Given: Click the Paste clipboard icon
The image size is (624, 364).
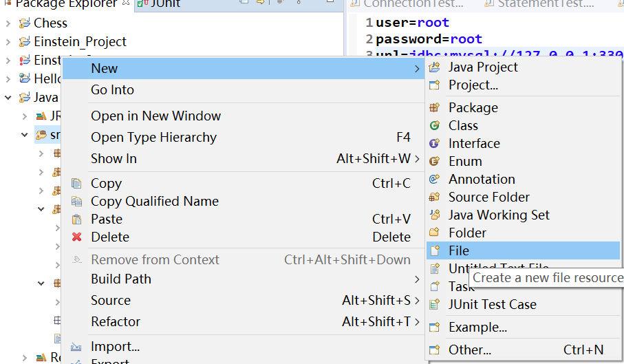Looking at the screenshot, I should point(76,220).
